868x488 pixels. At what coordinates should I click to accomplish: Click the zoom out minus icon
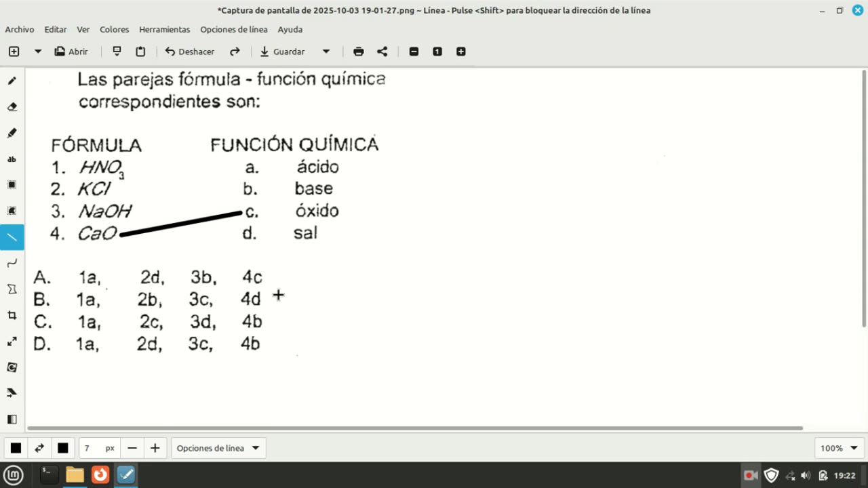(x=414, y=52)
